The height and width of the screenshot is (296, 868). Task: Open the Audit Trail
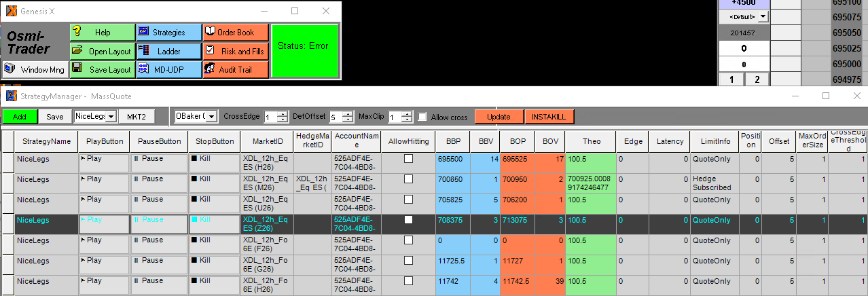[x=236, y=69]
